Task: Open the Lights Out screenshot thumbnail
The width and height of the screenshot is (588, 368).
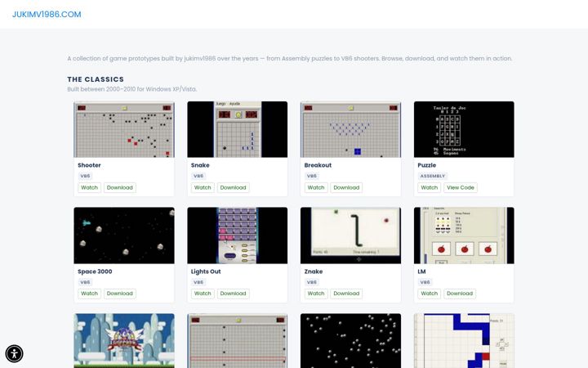Action: pyautogui.click(x=238, y=236)
